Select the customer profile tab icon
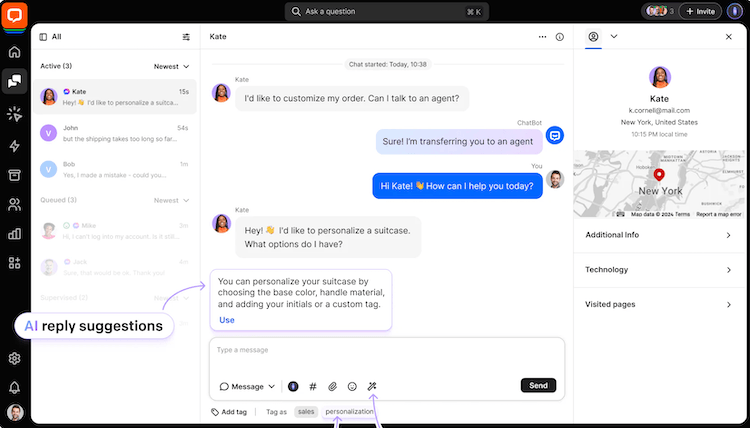Viewport: 750px width, 428px height. pos(593,37)
